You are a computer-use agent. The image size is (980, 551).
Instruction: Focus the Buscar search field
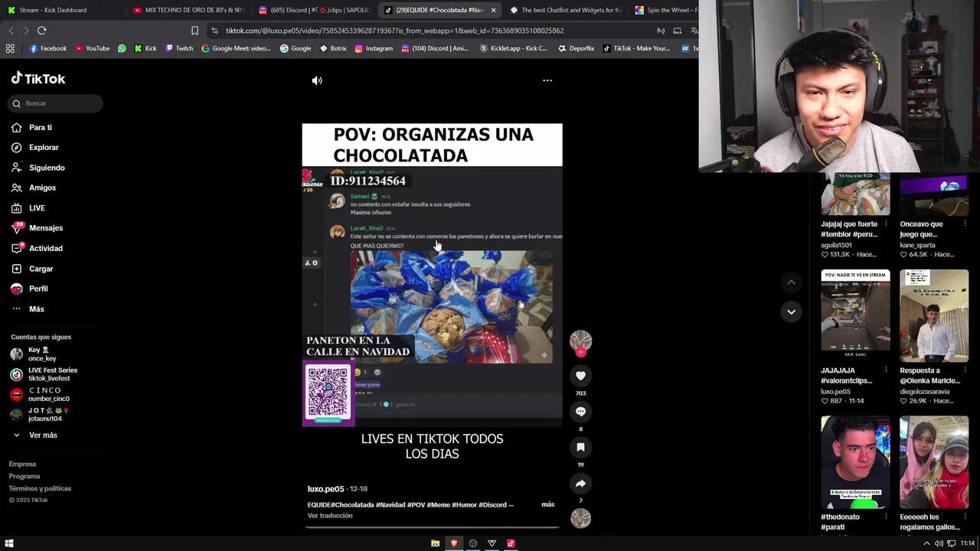pyautogui.click(x=56, y=103)
